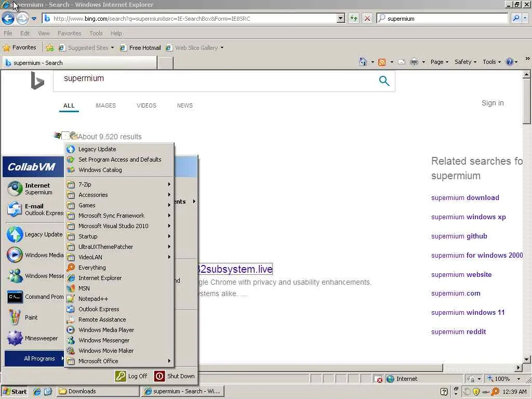Viewport: 532px width, 399px height.
Task: Click the Print icon in command bar
Action: (x=414, y=62)
